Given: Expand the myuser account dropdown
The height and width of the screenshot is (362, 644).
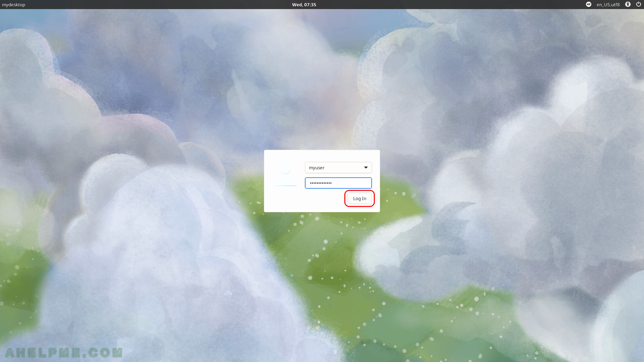Looking at the screenshot, I should [338, 168].
